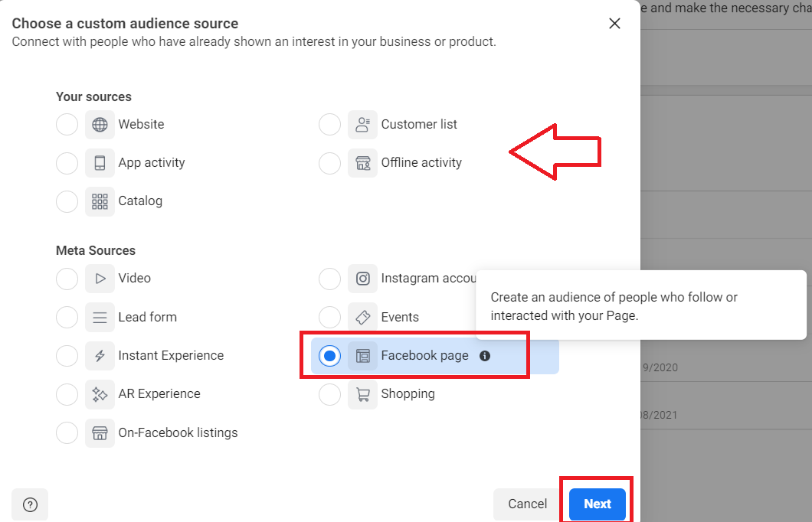Click the Video play icon
This screenshot has width=812, height=522.
point(100,279)
